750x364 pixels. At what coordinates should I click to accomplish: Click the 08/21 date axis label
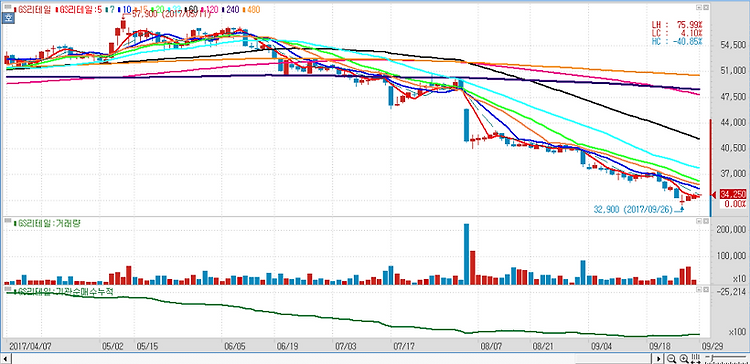pyautogui.click(x=543, y=345)
